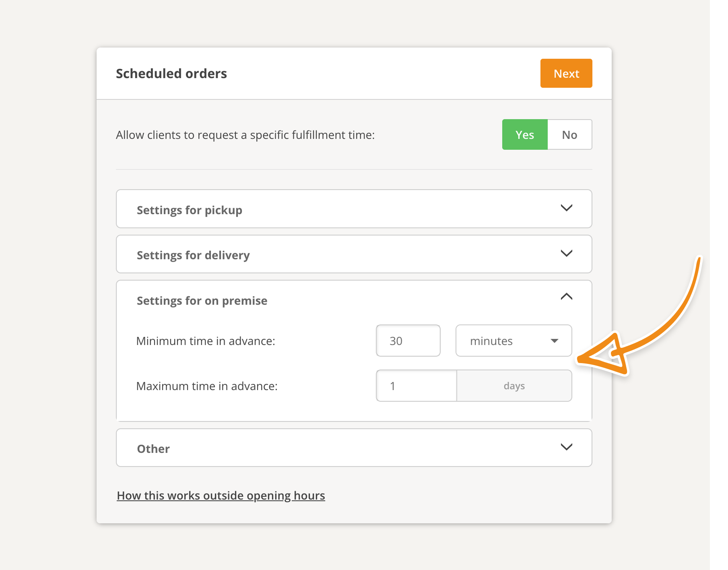Expand the Settings for pickup title
The width and height of the screenshot is (728, 570).
(x=190, y=210)
